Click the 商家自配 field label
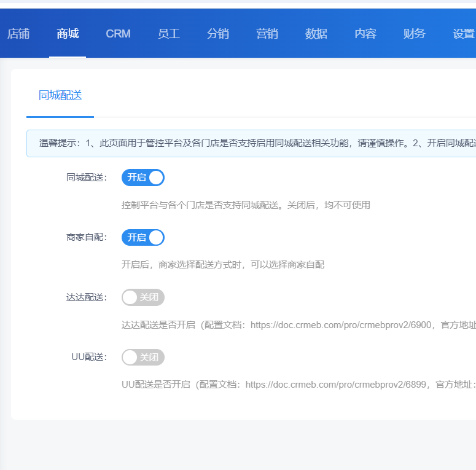 point(86,238)
